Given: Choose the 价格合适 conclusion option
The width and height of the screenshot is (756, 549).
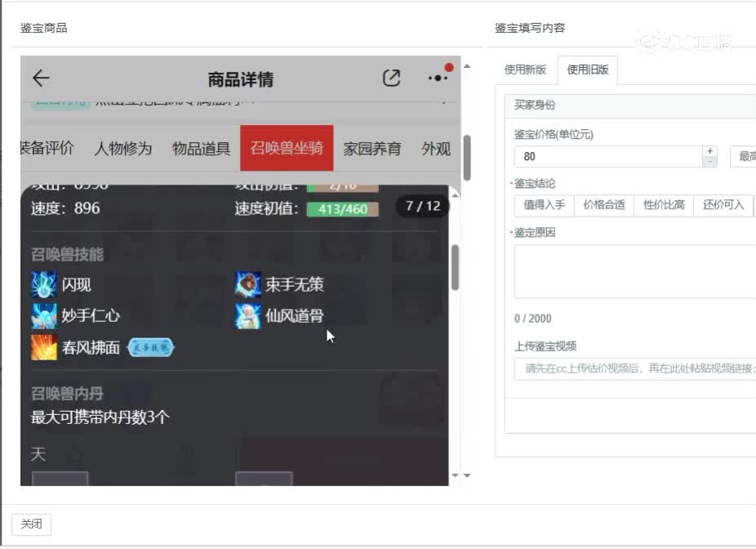Looking at the screenshot, I should pos(603,205).
